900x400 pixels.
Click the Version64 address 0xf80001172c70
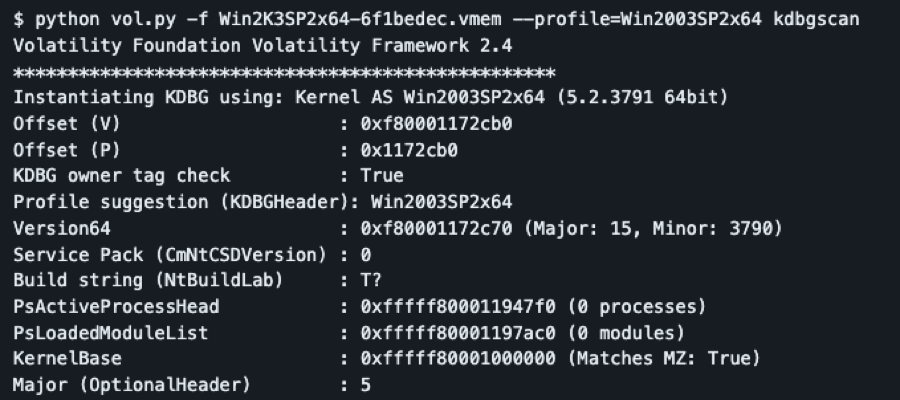(x=436, y=228)
